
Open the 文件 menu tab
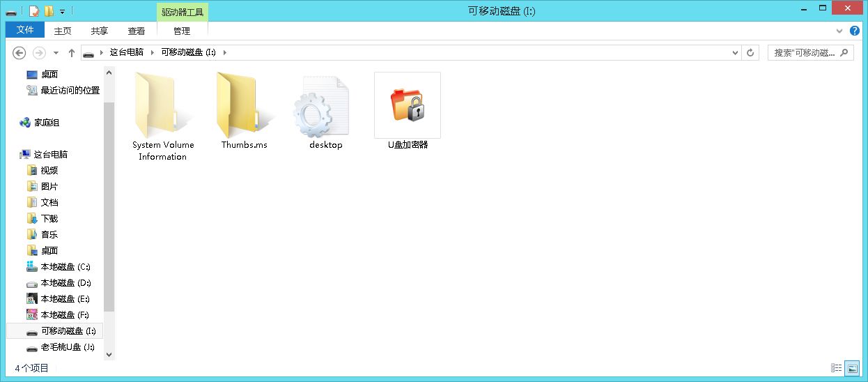point(25,30)
